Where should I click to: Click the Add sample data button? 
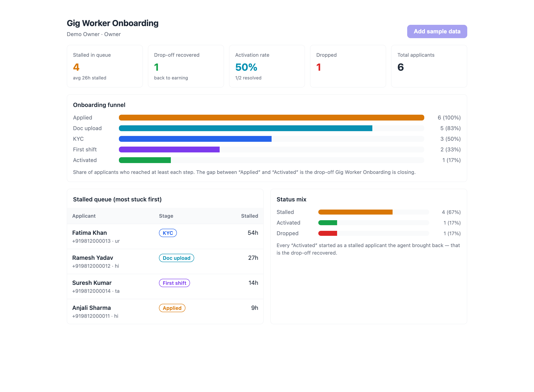click(437, 31)
